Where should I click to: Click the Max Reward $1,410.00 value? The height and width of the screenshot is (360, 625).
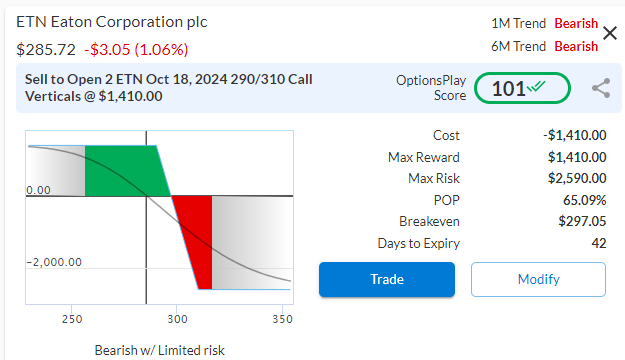point(577,157)
